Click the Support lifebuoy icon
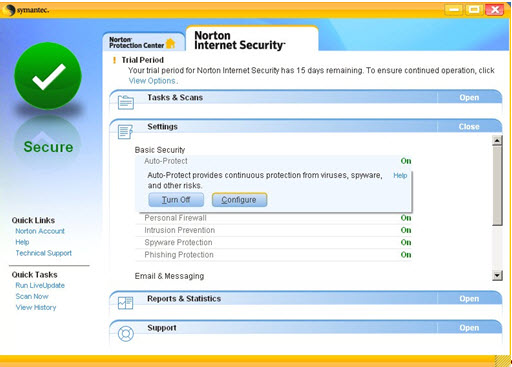Viewport: 512px width, 367px height. coord(126,333)
